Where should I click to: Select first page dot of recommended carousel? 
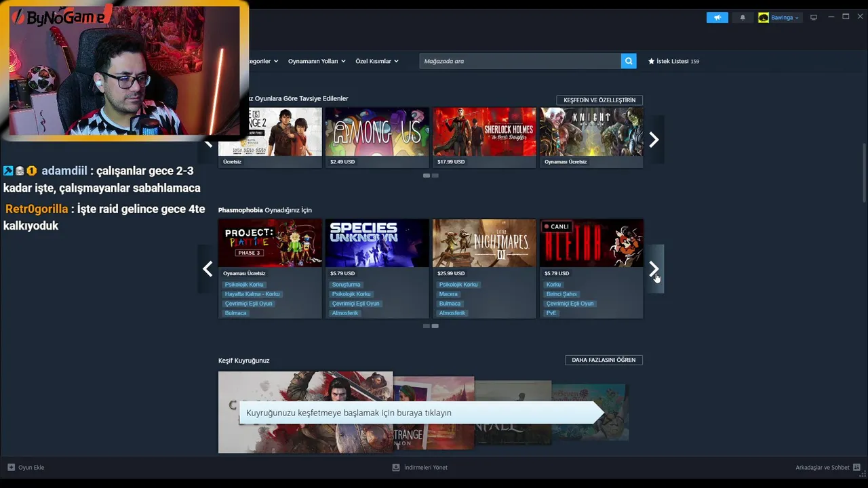click(427, 176)
